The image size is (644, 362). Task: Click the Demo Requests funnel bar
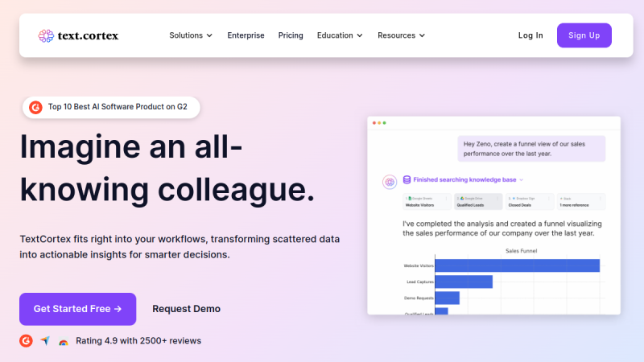[x=448, y=298]
